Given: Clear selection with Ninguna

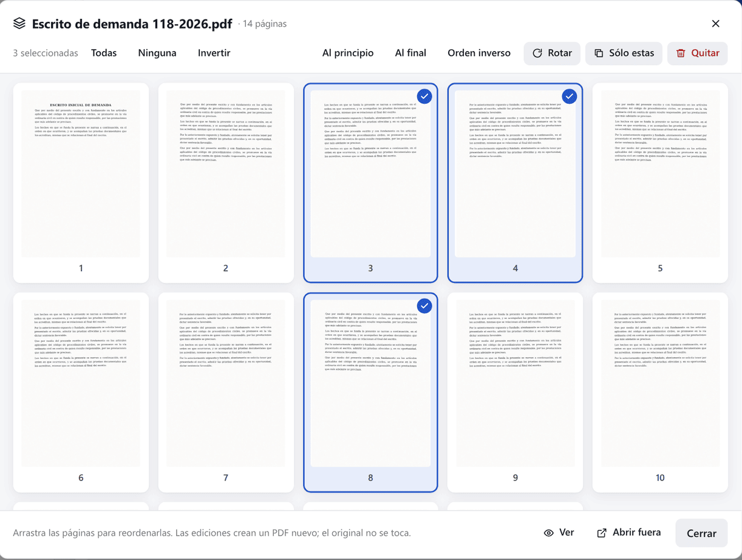Looking at the screenshot, I should coord(157,53).
